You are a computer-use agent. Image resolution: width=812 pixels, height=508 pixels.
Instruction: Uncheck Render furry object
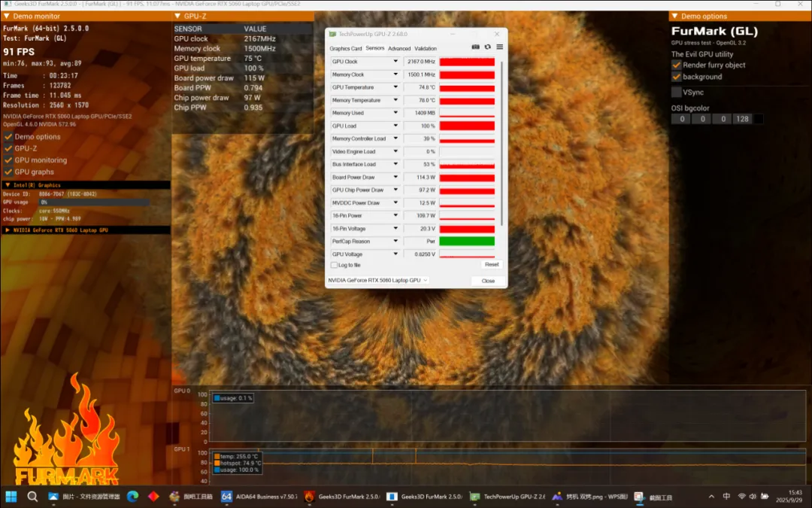pos(677,65)
